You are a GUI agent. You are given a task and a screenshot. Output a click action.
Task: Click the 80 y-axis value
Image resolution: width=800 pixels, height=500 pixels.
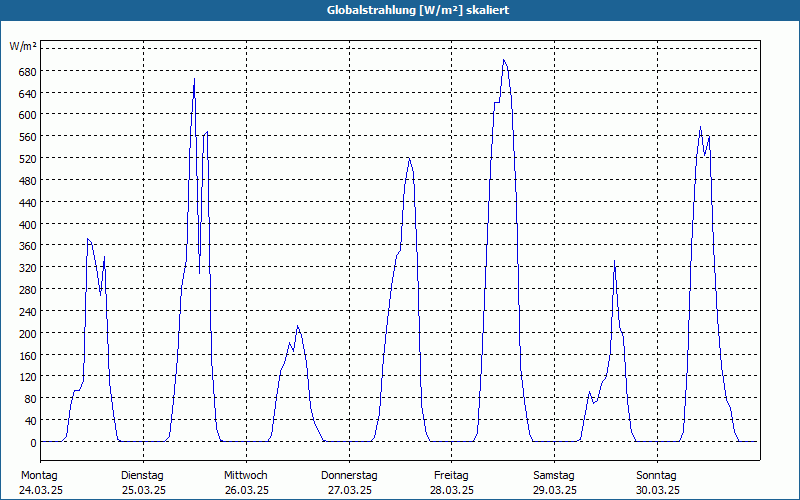30,399
